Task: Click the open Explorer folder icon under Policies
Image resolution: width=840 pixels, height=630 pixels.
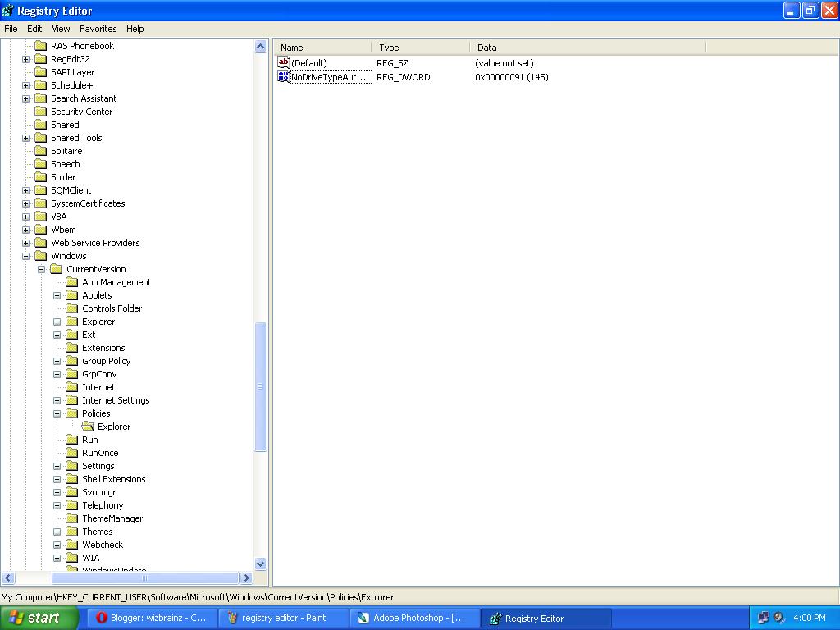Action: (x=88, y=427)
